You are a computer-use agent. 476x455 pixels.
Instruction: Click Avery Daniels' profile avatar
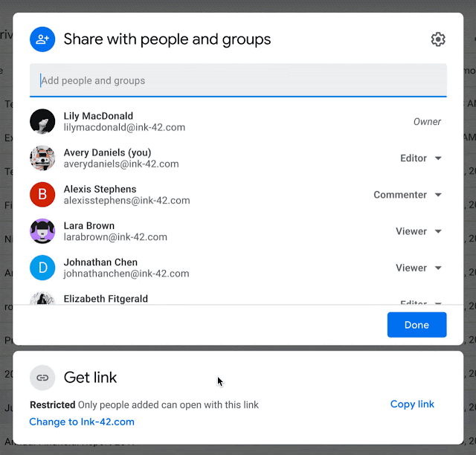(42, 158)
